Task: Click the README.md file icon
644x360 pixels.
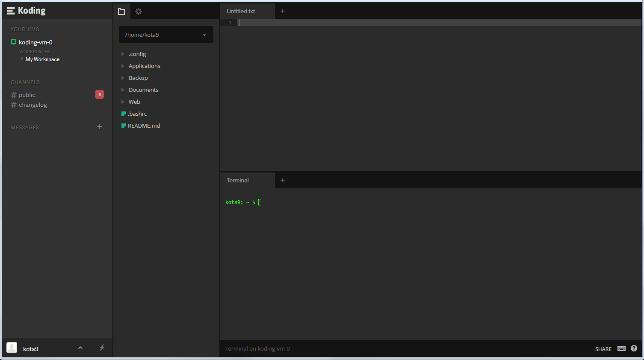Action: click(124, 126)
